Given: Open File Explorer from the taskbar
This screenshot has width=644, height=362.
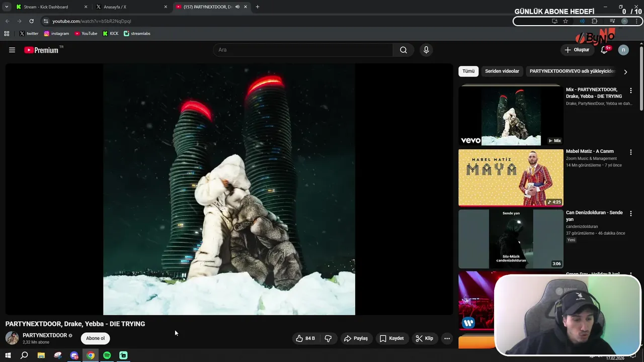Looking at the screenshot, I should [x=41, y=355].
